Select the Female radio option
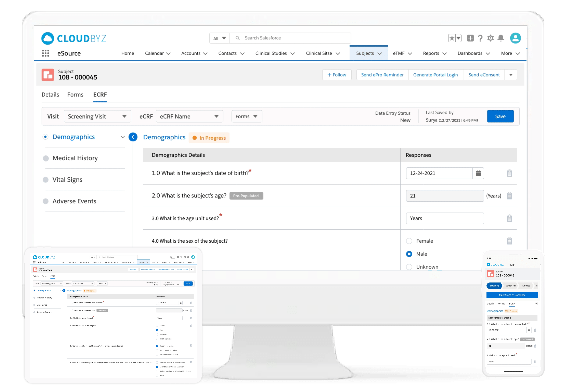Screen dimensions: 566x392 409,241
